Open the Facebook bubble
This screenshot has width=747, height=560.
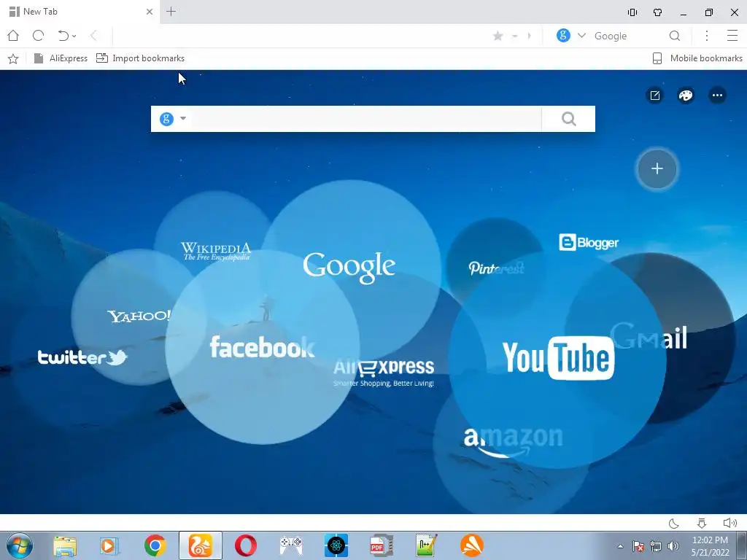click(262, 346)
